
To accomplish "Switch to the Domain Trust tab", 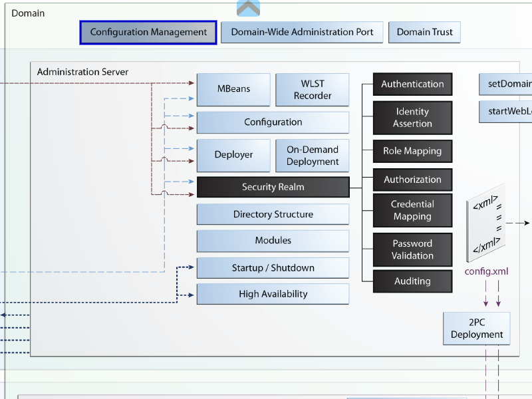I will coord(424,32).
